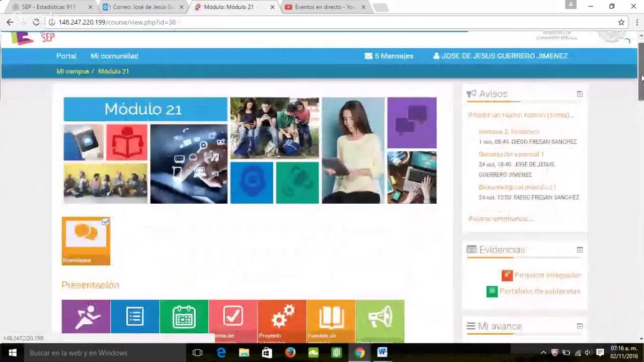
Task: View site information icon in address bar
Action: (x=51, y=22)
